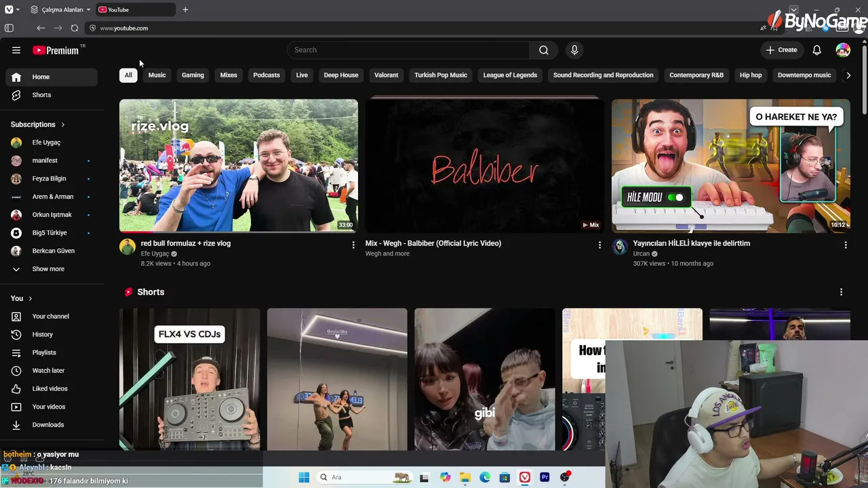Image resolution: width=868 pixels, height=488 pixels.
Task: Open Liked videos in the sidebar
Action: tap(52, 389)
